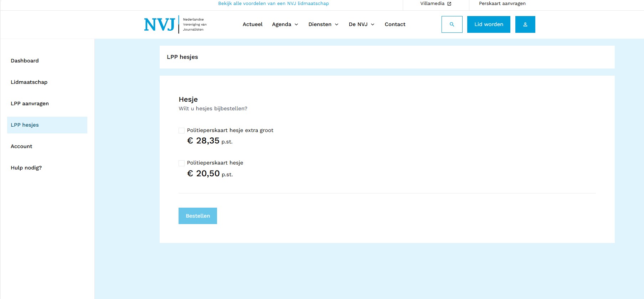The image size is (644, 299).
Task: Click the Bestellen button
Action: (198, 216)
